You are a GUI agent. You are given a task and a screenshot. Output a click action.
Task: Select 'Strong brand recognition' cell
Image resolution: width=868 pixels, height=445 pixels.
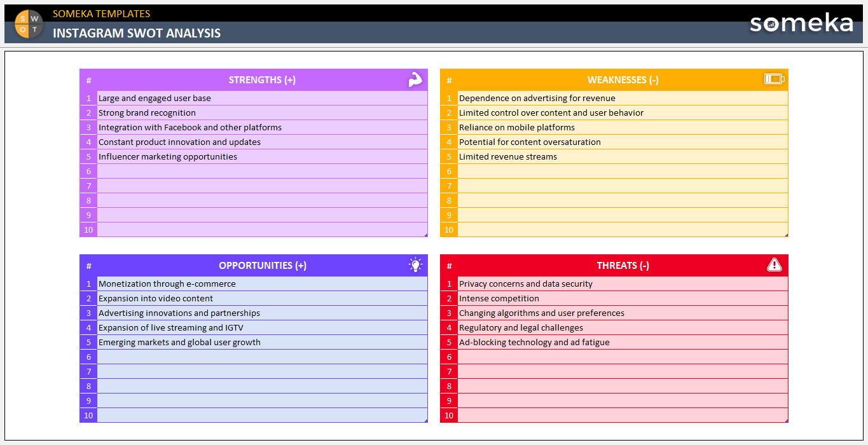262,113
